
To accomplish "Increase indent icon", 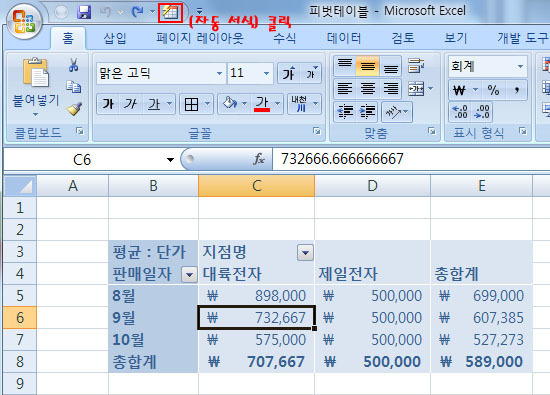I will 367,112.
